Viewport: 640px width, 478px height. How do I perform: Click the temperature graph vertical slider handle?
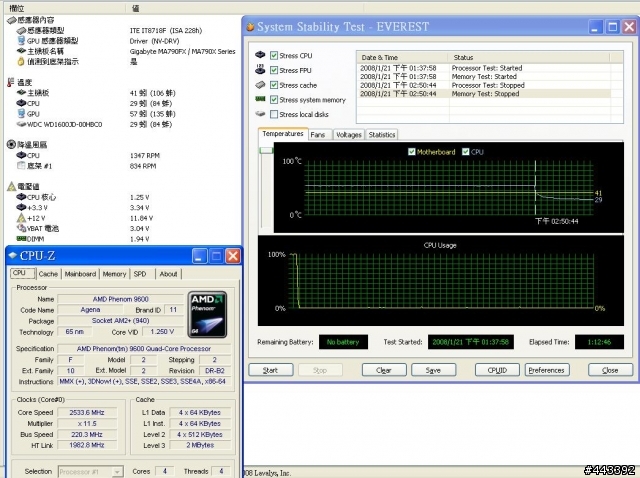pyautogui.click(x=266, y=151)
